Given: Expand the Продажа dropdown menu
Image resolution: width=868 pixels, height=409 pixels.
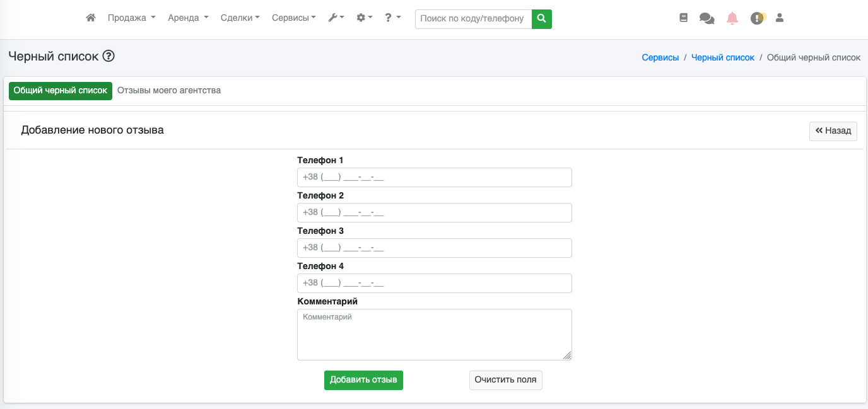Looking at the screenshot, I should 131,18.
